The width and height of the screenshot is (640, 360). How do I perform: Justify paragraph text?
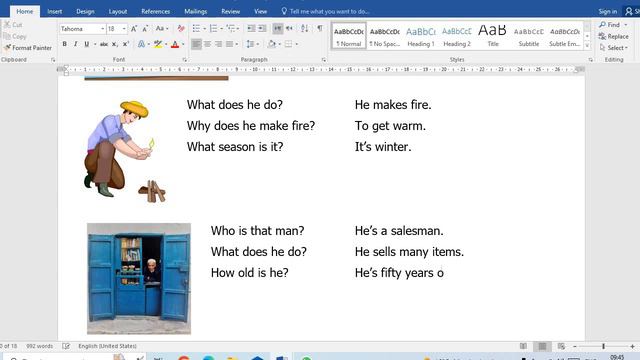point(229,44)
